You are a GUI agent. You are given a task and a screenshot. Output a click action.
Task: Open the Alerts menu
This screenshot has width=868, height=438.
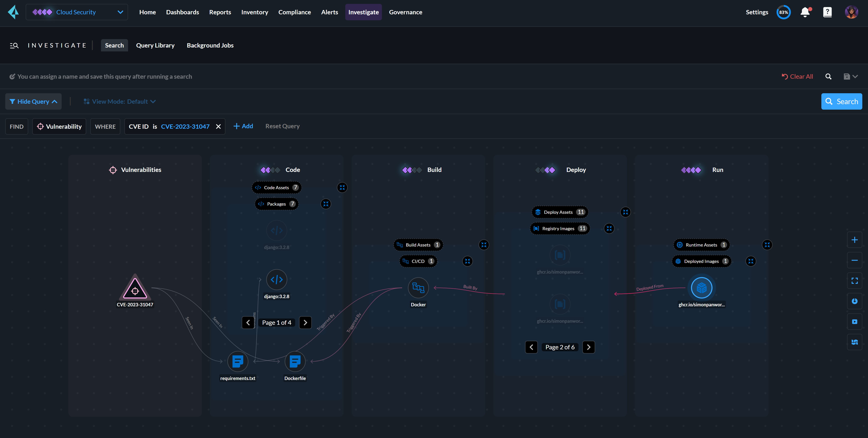tap(330, 12)
